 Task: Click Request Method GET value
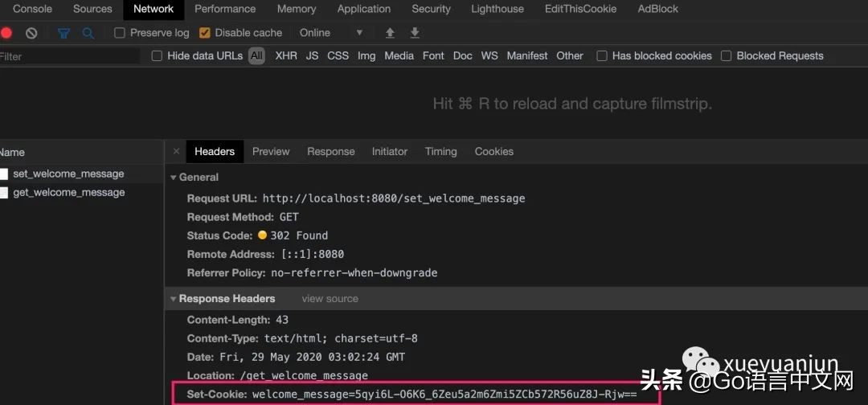[289, 217]
